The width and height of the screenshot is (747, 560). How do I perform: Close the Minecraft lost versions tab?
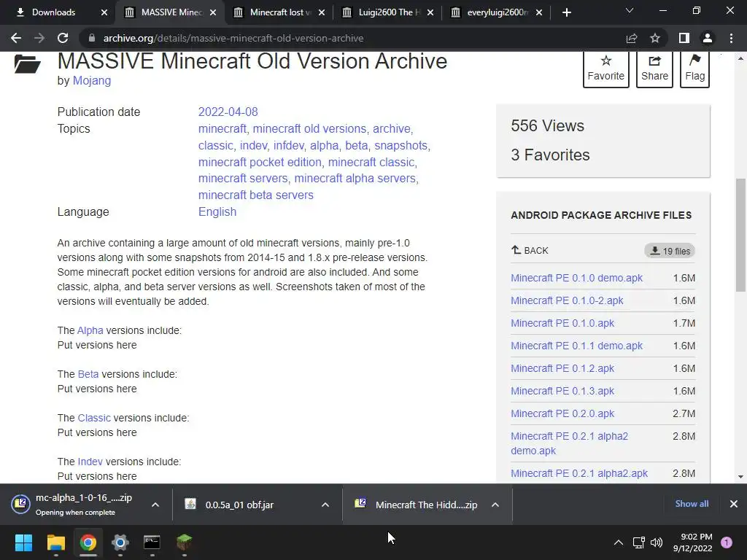(x=322, y=12)
